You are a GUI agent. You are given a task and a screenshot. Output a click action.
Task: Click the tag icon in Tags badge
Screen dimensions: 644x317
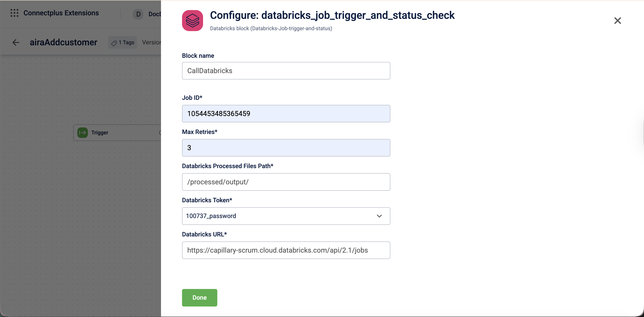click(114, 43)
